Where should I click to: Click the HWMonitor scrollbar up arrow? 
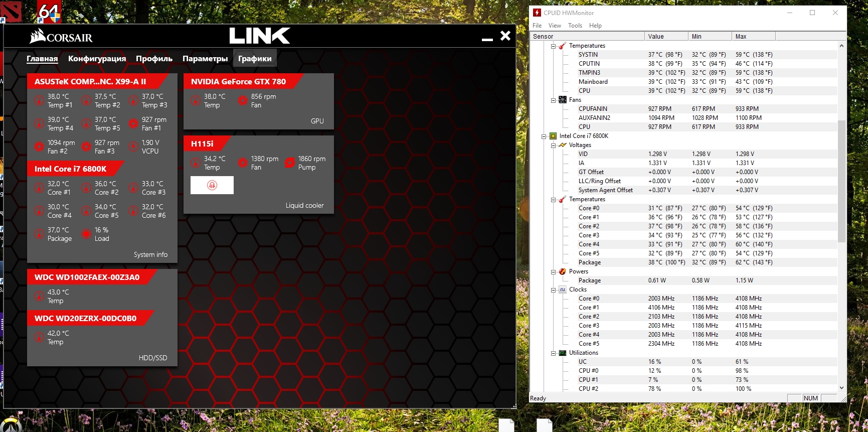coord(841,46)
